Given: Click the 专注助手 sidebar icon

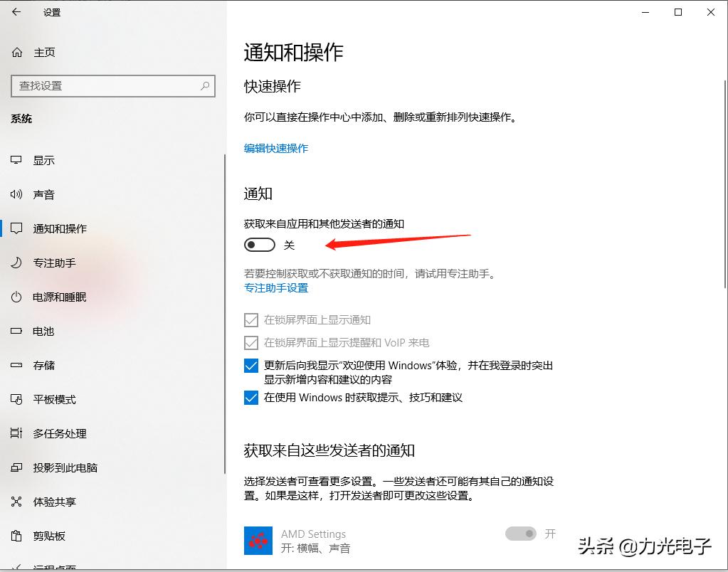Looking at the screenshot, I should [x=16, y=263].
